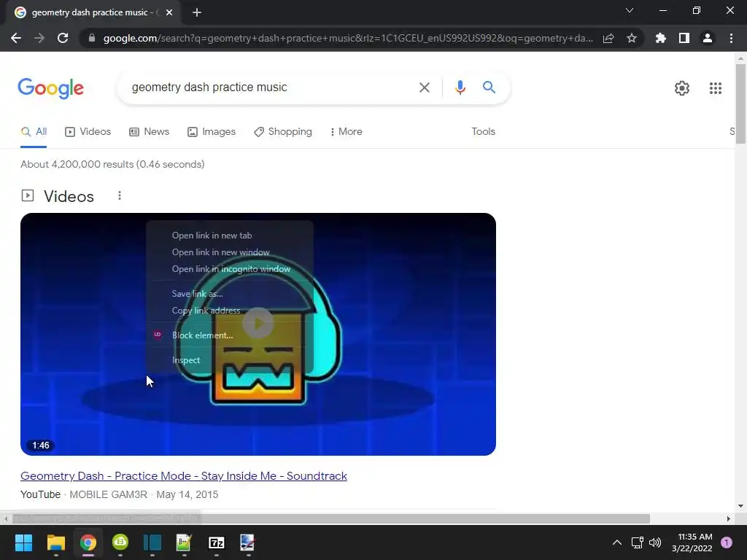The height and width of the screenshot is (560, 747).
Task: Show hidden system tray icons
Action: click(616, 542)
